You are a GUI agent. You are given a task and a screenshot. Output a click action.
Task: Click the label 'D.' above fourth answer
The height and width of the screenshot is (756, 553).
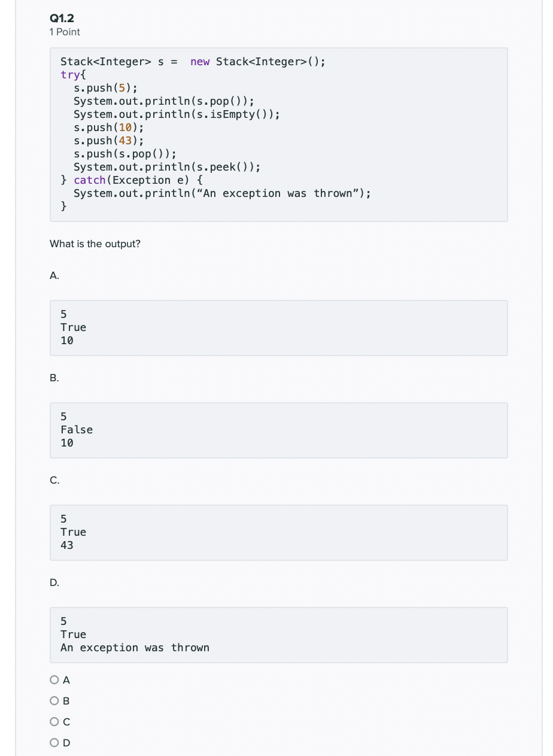coord(54,582)
